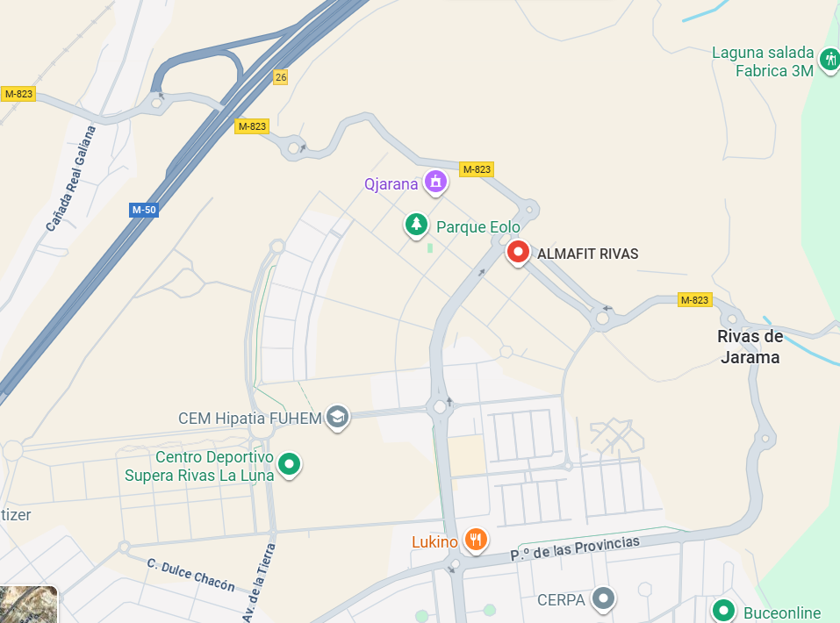Select the Parque Eolo text label
This screenshot has height=623, width=840.
[x=477, y=227]
